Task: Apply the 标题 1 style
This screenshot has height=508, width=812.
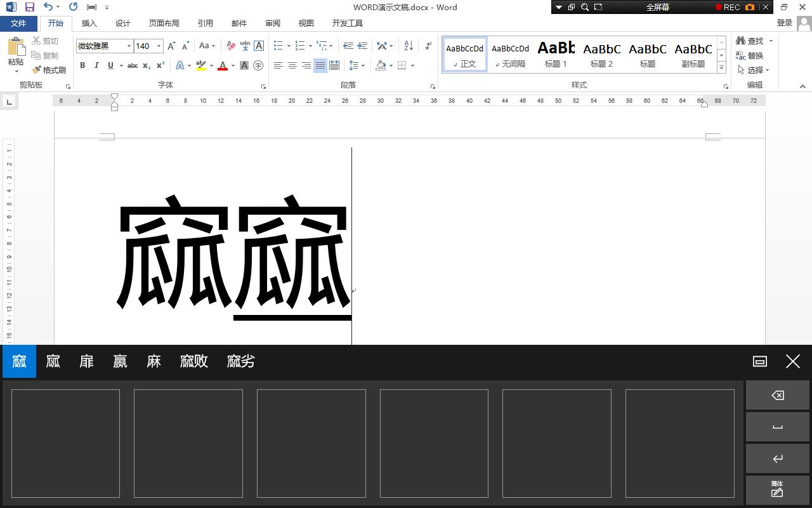Action: tap(556, 54)
